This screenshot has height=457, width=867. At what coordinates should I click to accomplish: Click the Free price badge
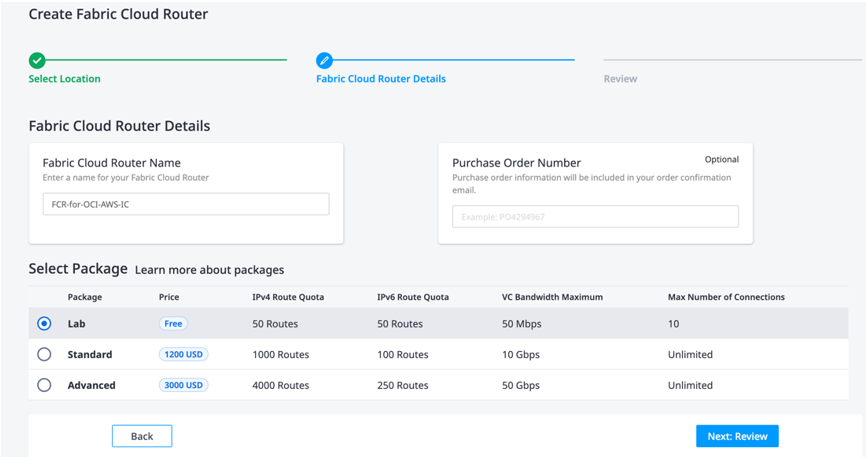point(173,324)
